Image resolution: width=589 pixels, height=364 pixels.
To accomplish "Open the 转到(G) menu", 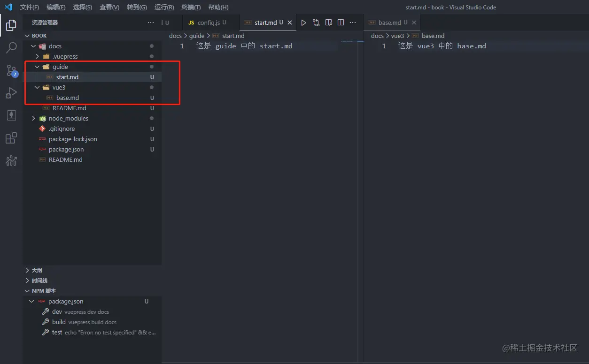I will [x=137, y=7].
